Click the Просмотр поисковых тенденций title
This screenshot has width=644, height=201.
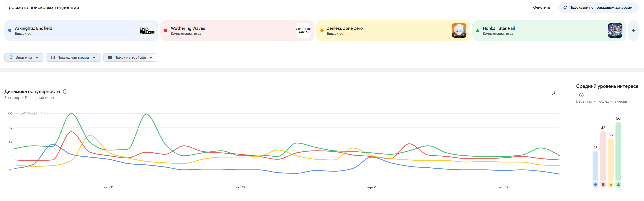point(42,7)
